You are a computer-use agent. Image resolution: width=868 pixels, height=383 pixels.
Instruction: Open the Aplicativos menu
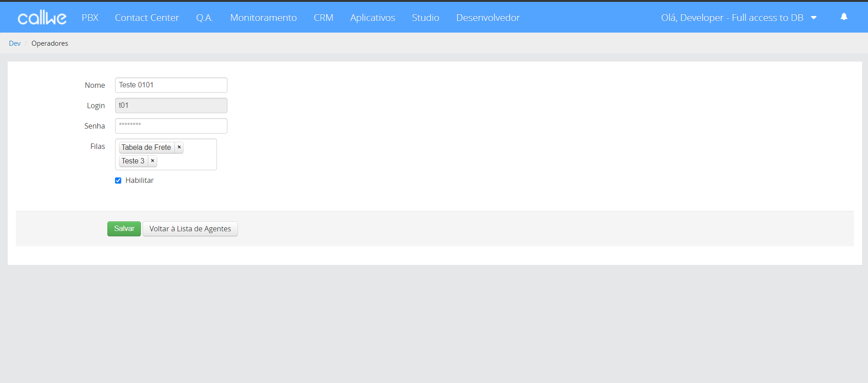point(372,18)
